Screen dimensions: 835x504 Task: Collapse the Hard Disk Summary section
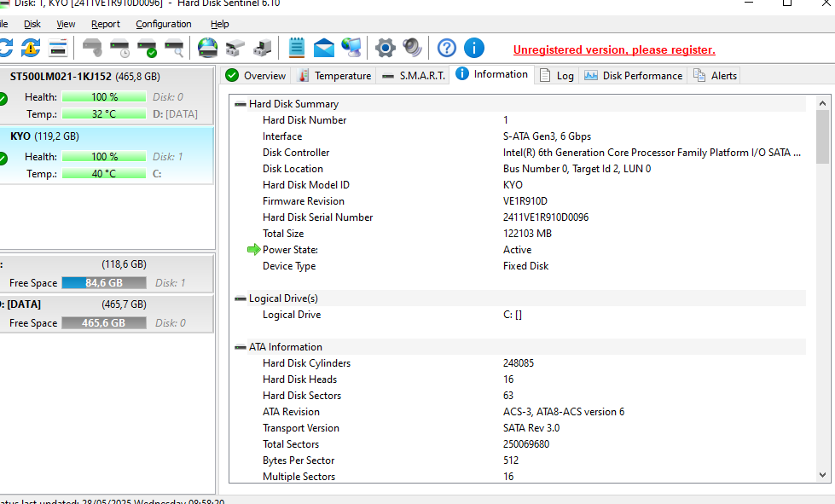[240, 103]
